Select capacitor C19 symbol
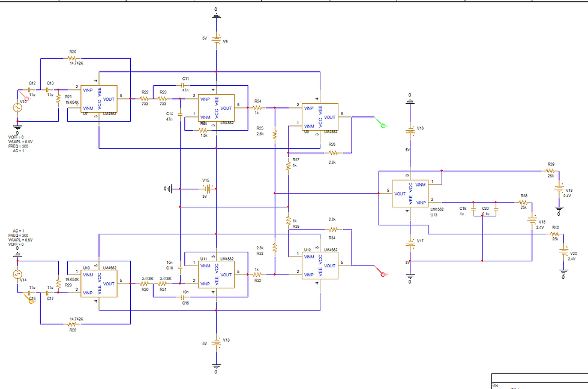 click(473, 209)
